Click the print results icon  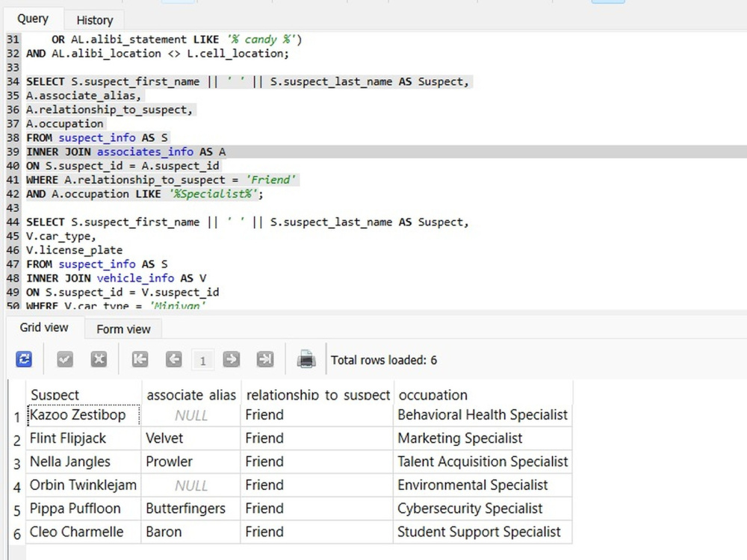point(306,359)
